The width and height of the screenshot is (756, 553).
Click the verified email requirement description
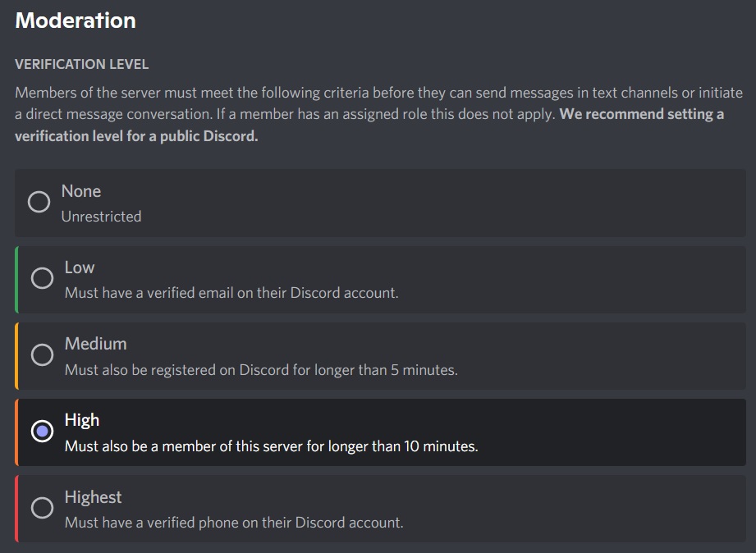[x=231, y=293]
